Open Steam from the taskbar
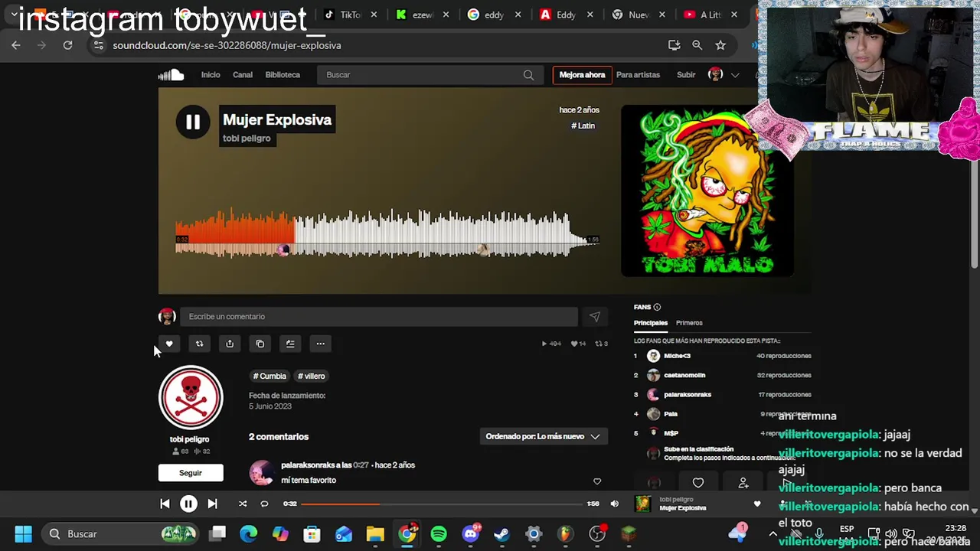The image size is (980, 551). pos(502,533)
